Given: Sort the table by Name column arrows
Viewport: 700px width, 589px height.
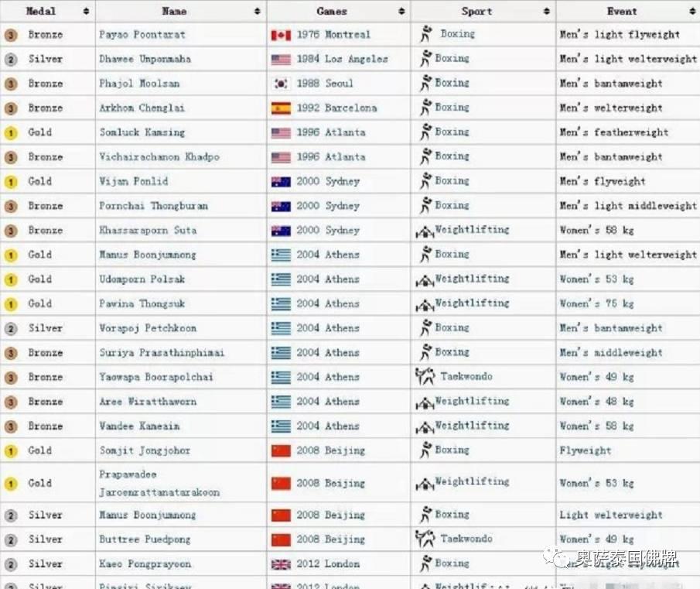Looking at the screenshot, I should [257, 12].
